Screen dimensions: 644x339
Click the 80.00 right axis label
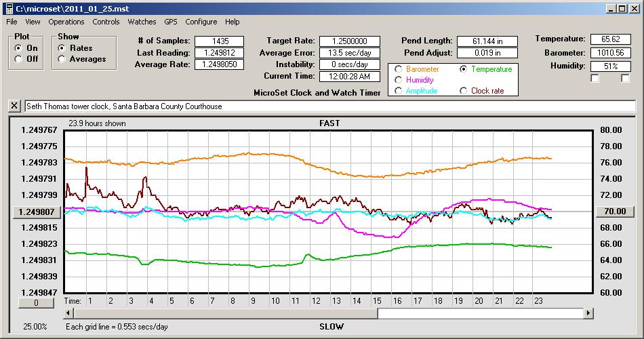pos(611,130)
